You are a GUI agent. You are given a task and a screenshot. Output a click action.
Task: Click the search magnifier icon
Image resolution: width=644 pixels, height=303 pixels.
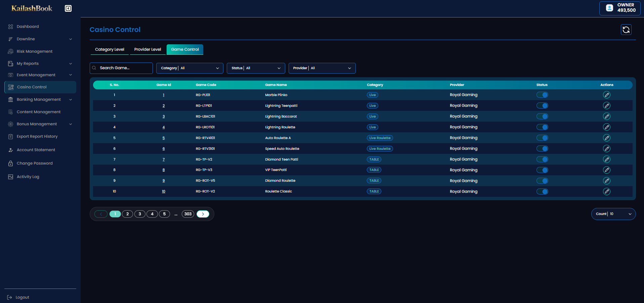click(x=94, y=68)
